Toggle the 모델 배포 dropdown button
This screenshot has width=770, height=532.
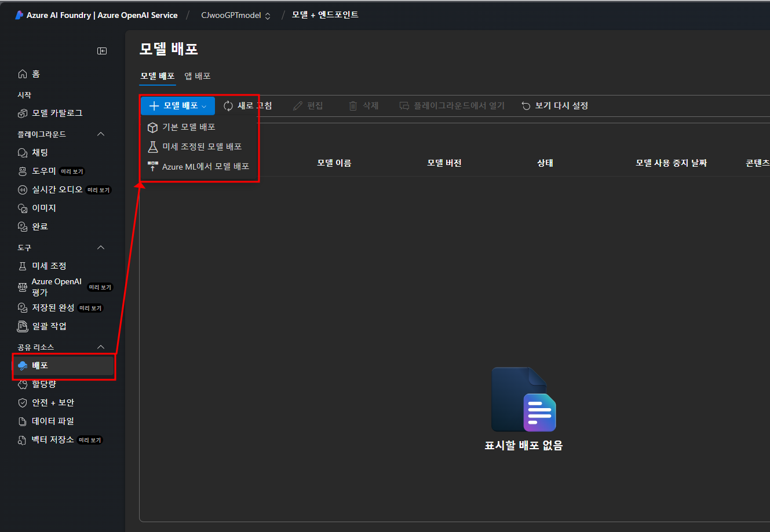click(178, 105)
